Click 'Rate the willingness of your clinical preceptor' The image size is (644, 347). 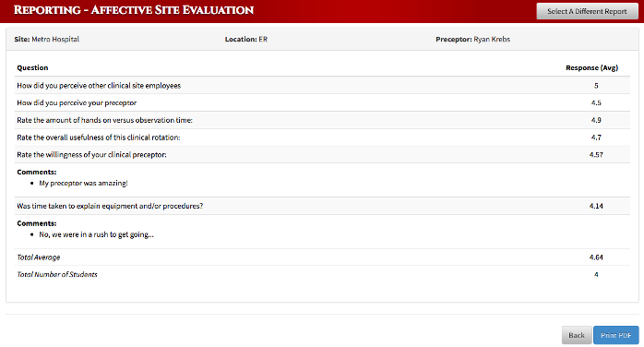pyautogui.click(x=91, y=154)
